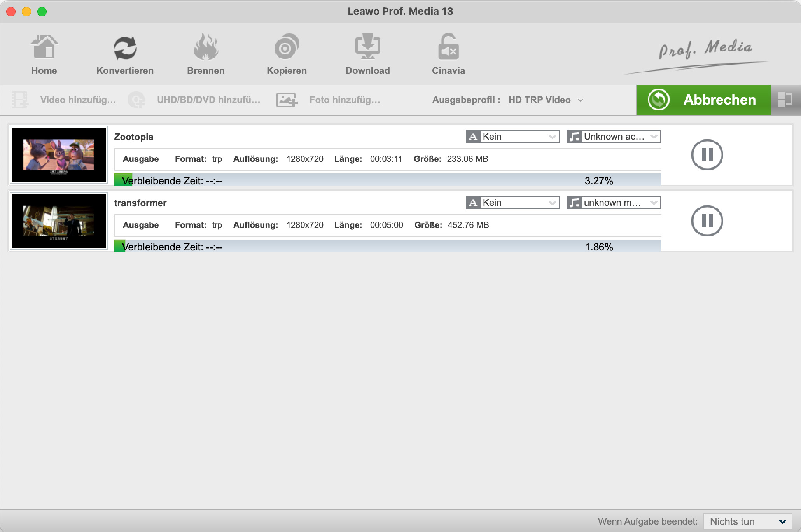Click the disc add UHD/BD/DVD icon

(x=136, y=100)
